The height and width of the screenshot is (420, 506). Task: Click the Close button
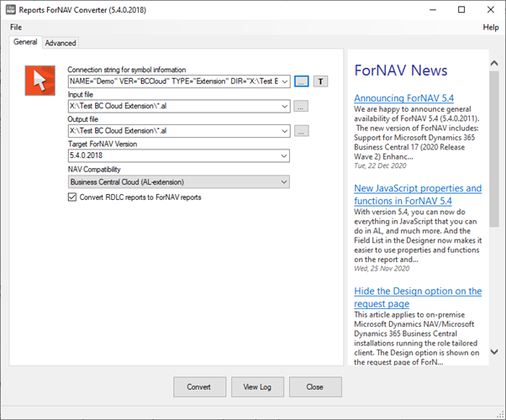315,386
